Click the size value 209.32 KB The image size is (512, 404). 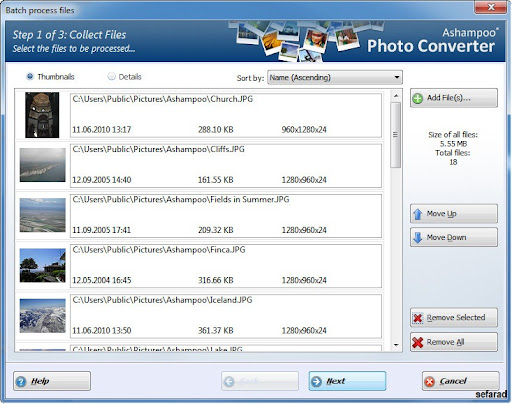coord(216,230)
